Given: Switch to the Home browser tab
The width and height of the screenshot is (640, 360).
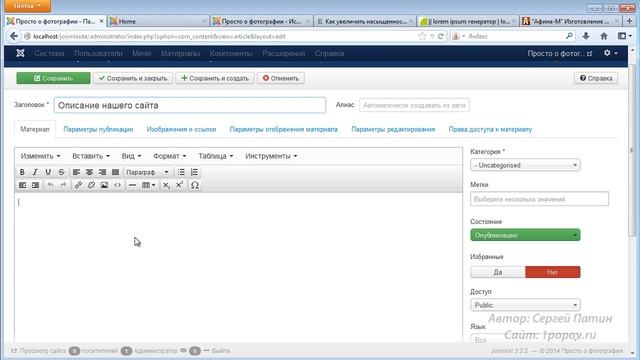Looking at the screenshot, I should (158, 21).
